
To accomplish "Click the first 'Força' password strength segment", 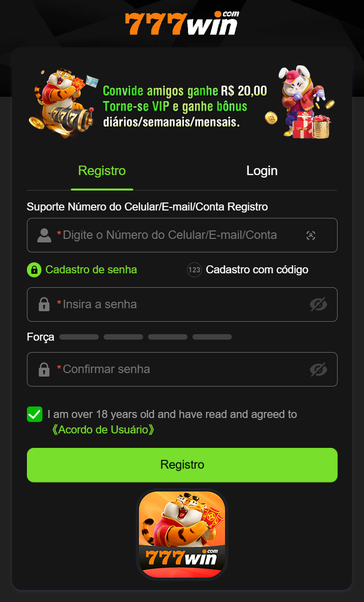I will coord(79,337).
